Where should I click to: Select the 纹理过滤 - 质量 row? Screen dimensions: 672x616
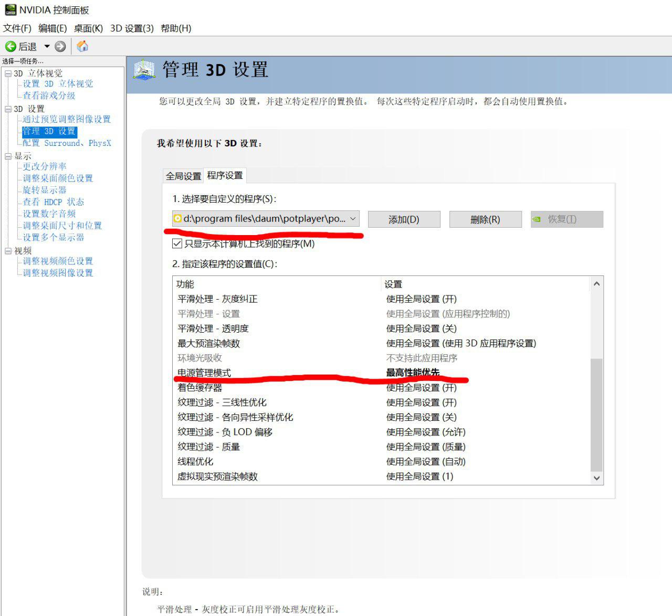(x=381, y=447)
